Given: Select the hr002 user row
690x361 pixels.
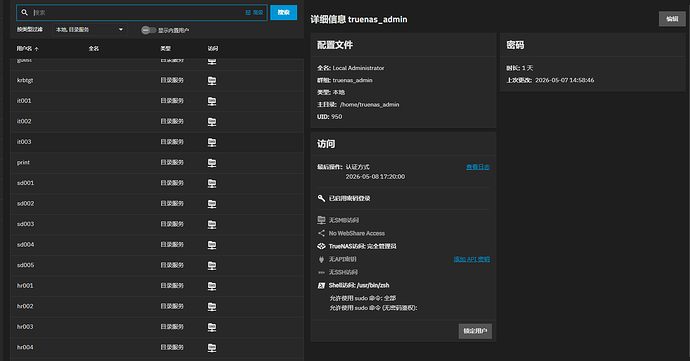Looking at the screenshot, I should coord(157,306).
